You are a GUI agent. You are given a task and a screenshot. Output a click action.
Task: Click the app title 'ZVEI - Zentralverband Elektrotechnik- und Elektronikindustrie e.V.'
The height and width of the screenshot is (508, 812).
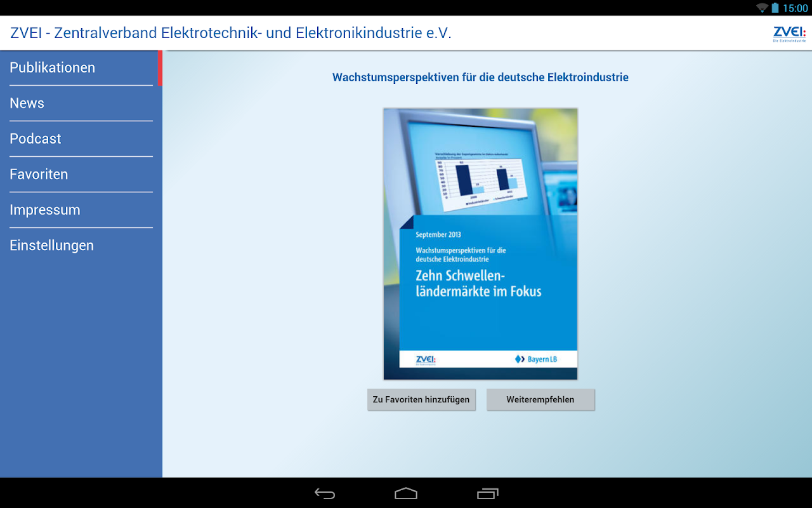click(x=231, y=33)
